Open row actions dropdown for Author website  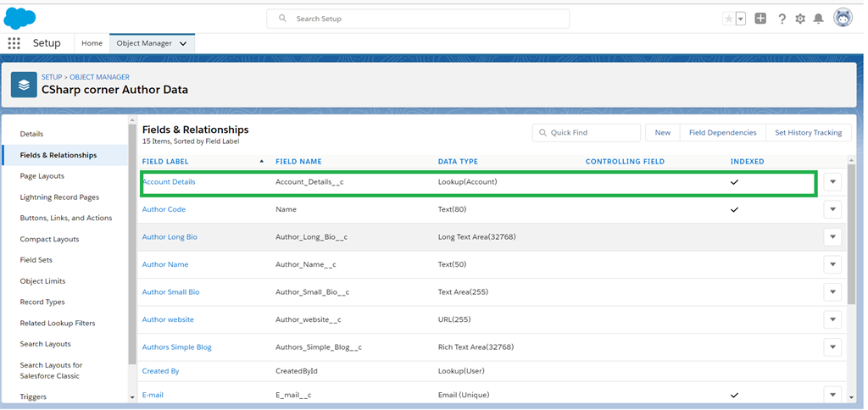click(832, 320)
